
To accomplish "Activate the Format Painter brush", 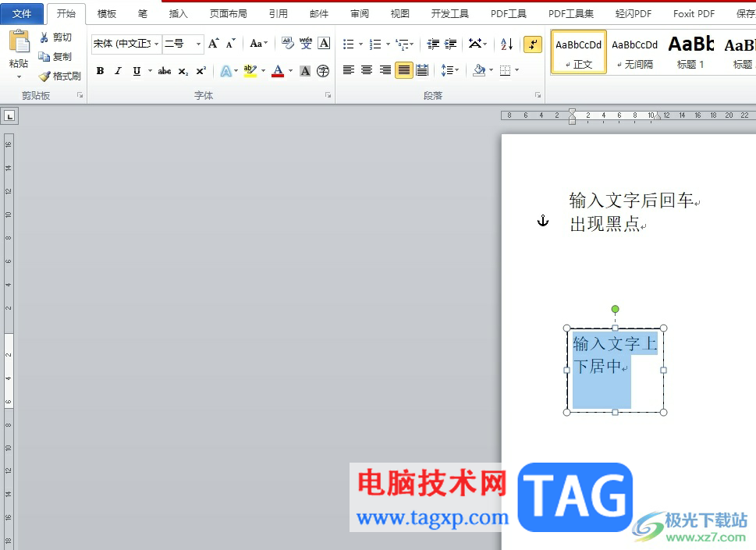I will [x=60, y=76].
